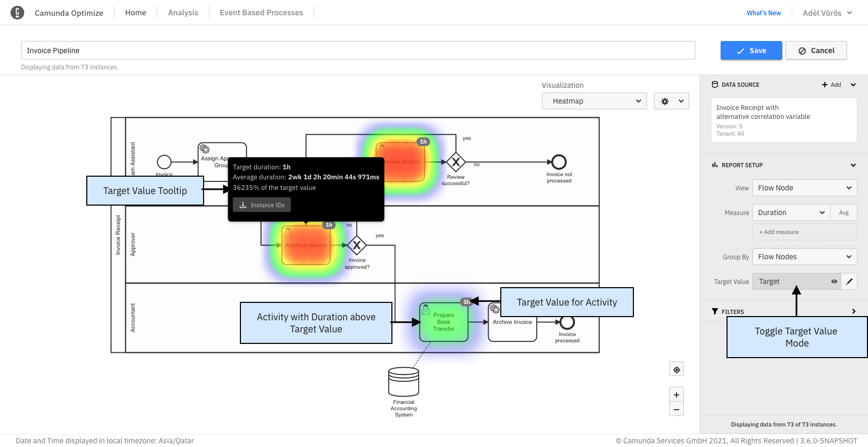Click the Invoice Pipeline report name field
The width and height of the screenshot is (868, 447).
click(358, 50)
